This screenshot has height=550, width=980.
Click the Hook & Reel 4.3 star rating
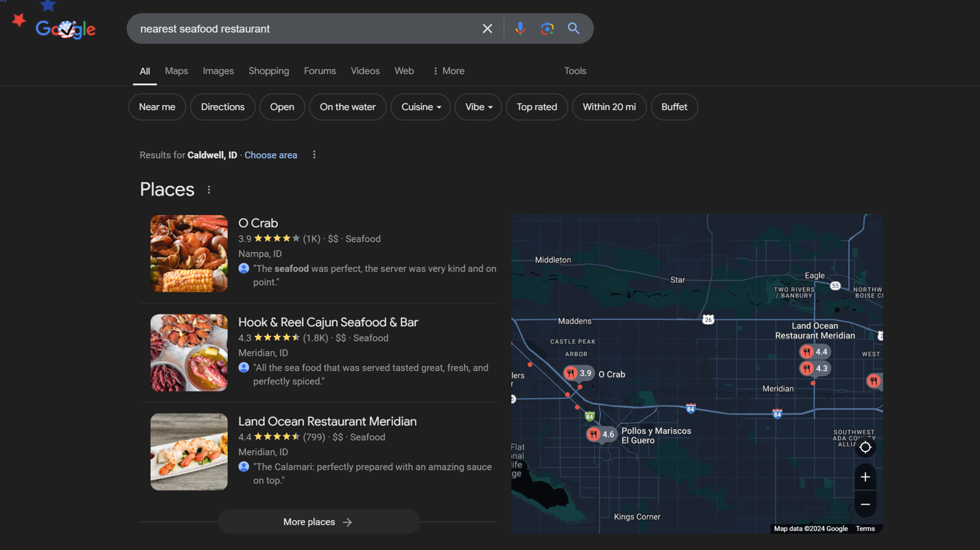click(277, 338)
